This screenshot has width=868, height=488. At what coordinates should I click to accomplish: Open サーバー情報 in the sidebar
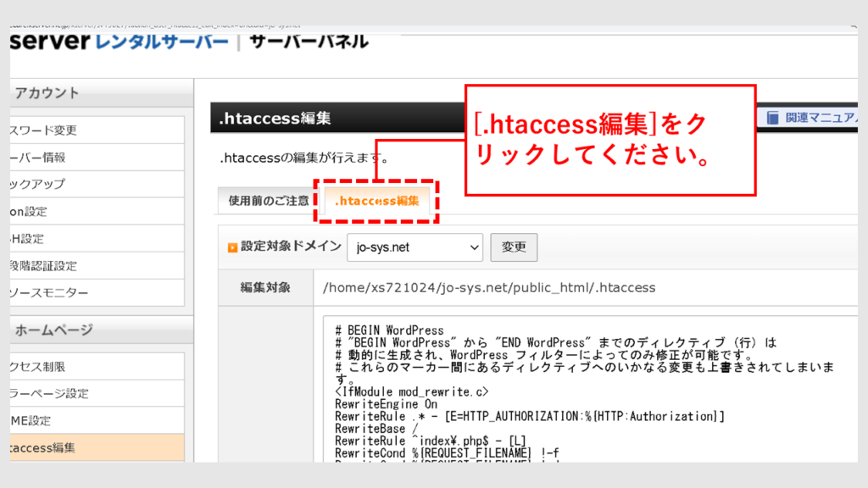(97, 157)
